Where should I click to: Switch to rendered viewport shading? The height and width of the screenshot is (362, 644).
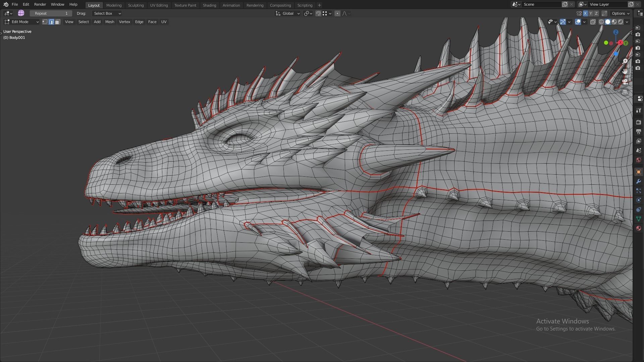621,22
